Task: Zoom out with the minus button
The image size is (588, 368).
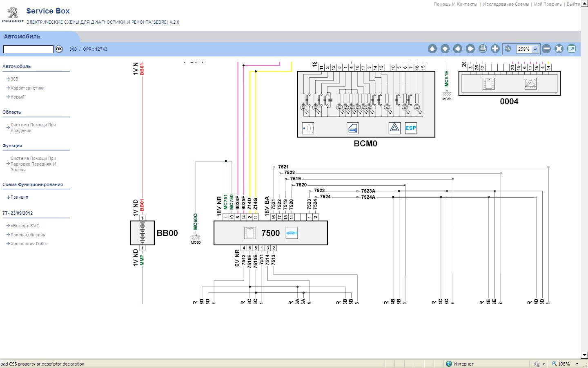Action: [x=546, y=49]
